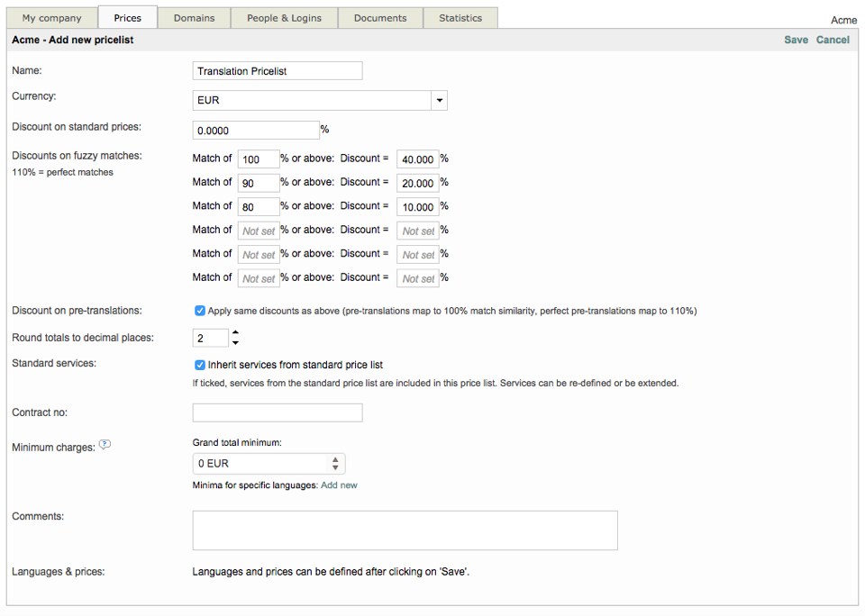Viewport: 865px width, 616px height.
Task: Click 'Add new' minima for specific languages
Action: click(x=339, y=485)
